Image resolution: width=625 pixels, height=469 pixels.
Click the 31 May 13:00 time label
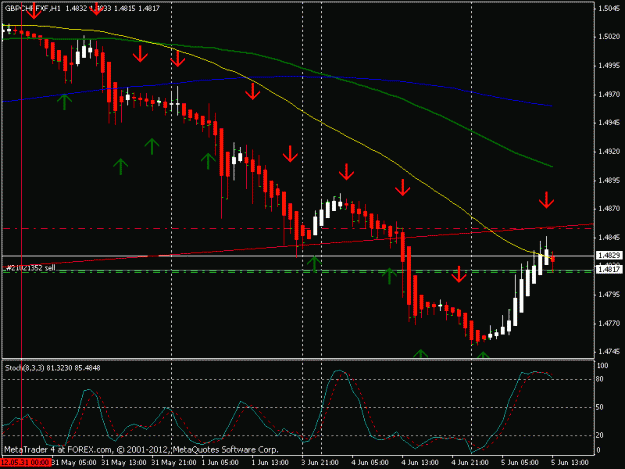[x=124, y=463]
